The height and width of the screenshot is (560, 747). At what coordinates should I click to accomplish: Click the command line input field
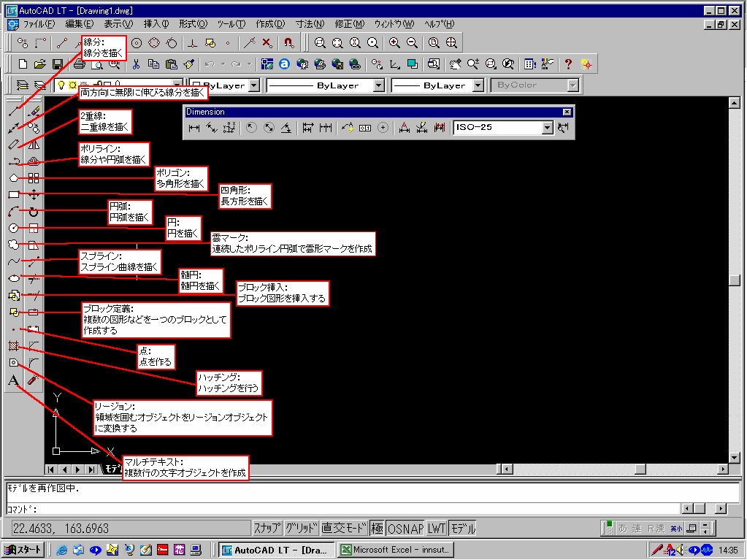click(x=343, y=509)
